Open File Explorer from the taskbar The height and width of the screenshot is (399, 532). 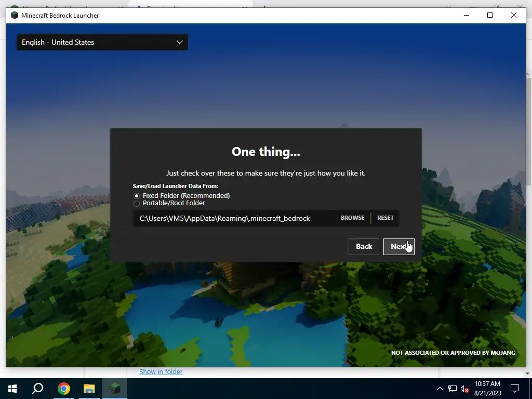point(89,389)
